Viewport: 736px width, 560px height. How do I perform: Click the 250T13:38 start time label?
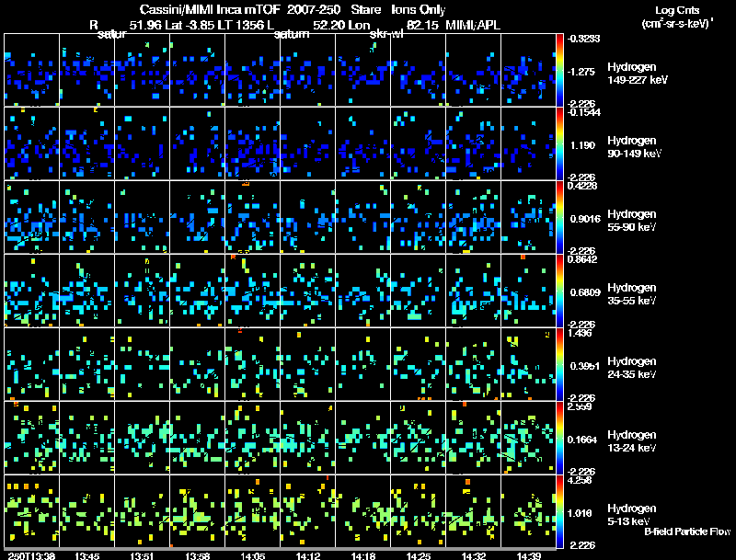pos(31,555)
